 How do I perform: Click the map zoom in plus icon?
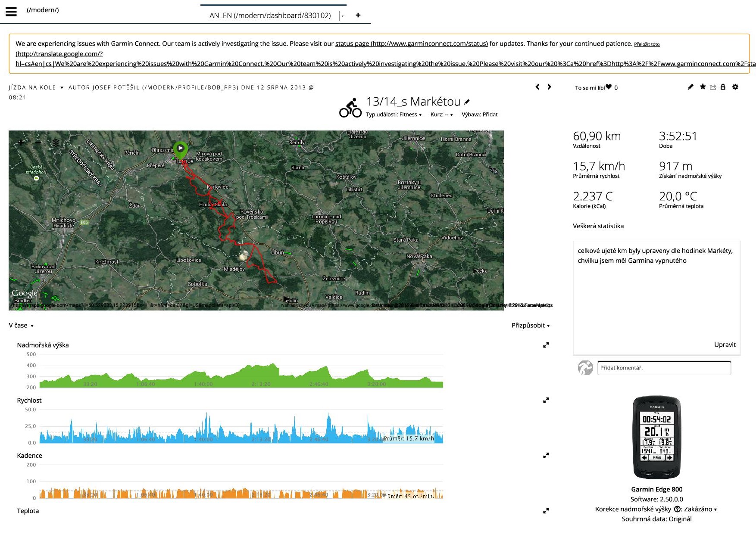[21, 143]
